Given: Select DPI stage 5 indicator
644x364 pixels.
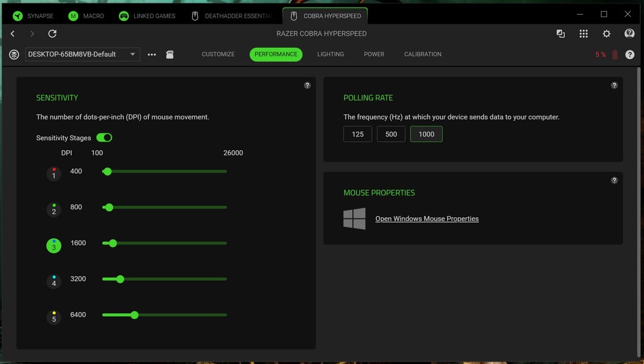Looking at the screenshot, I should click(53, 318).
